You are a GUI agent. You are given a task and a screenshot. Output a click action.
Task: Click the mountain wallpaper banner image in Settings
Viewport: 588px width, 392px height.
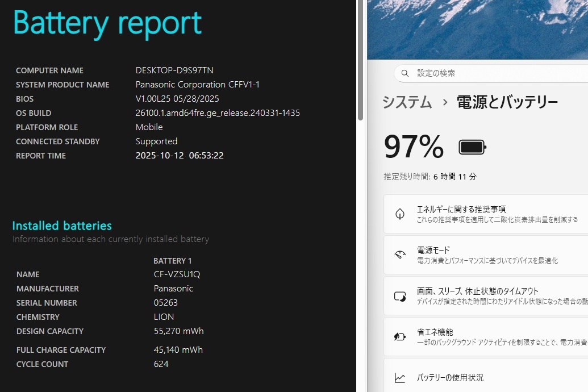tap(477, 30)
